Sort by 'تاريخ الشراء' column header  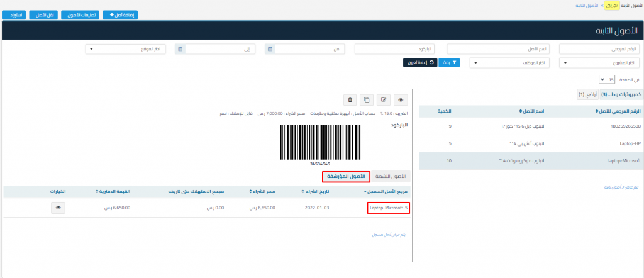click(316, 191)
